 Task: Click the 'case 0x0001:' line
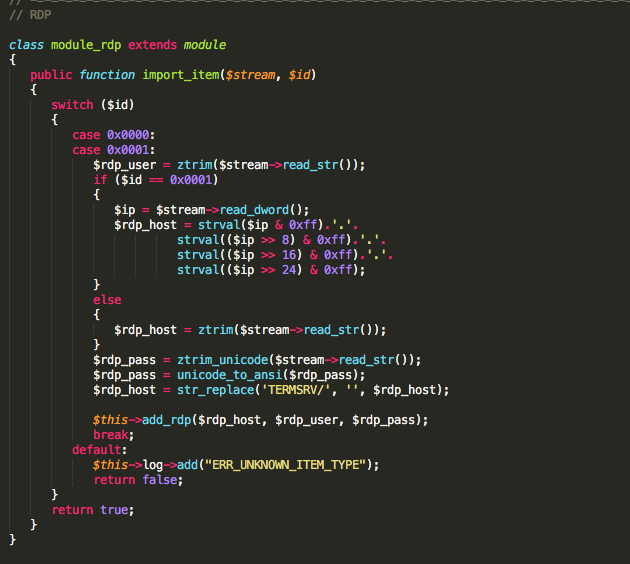(114, 150)
